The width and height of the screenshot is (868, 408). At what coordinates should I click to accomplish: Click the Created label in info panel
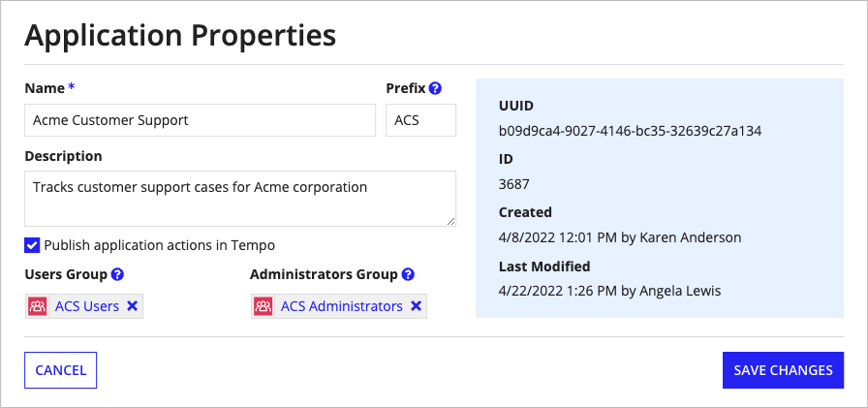pos(525,212)
